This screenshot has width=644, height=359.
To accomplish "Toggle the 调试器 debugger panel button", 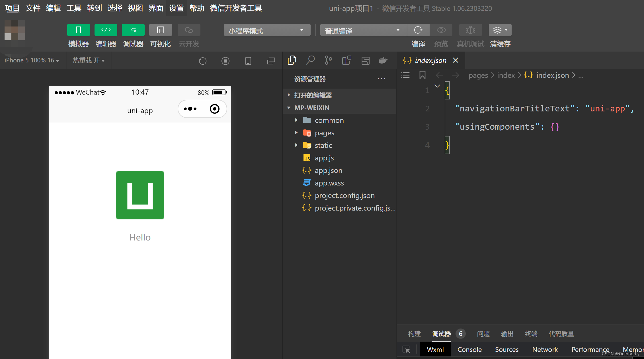I will point(133,30).
